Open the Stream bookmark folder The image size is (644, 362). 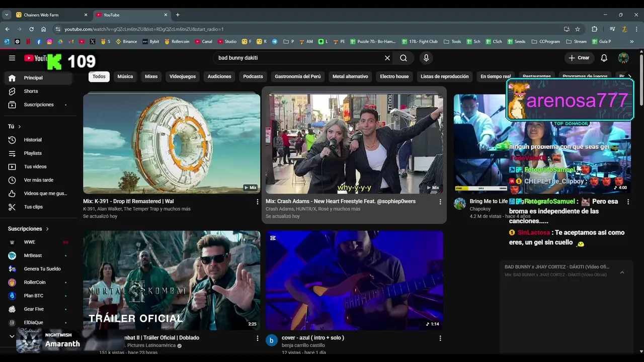click(576, 42)
